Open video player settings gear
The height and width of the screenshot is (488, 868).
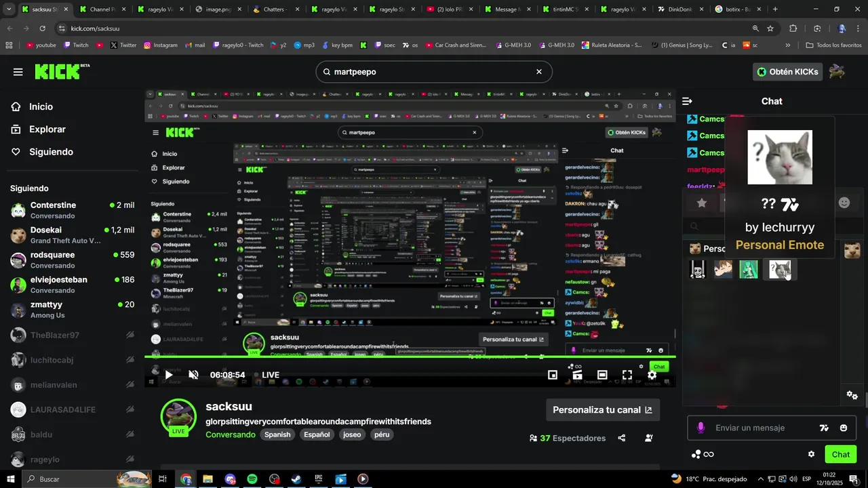[652, 375]
